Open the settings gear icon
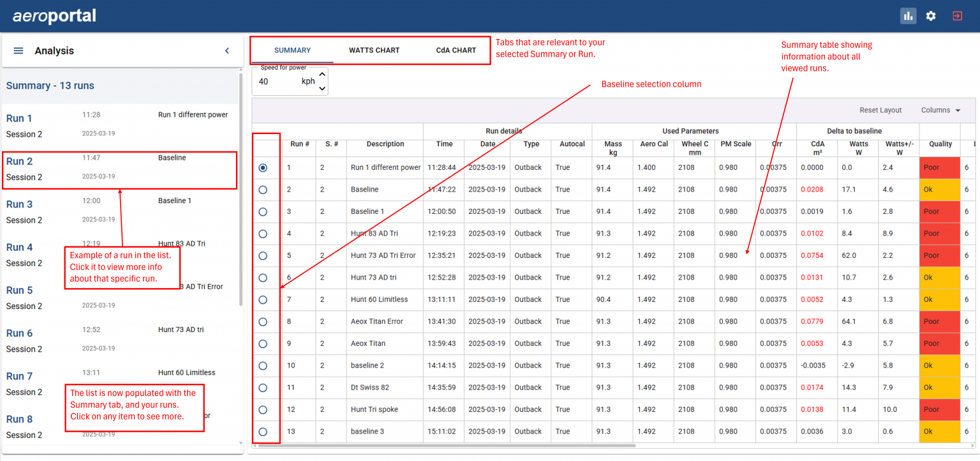Viewport: 980px width, 461px height. [931, 15]
